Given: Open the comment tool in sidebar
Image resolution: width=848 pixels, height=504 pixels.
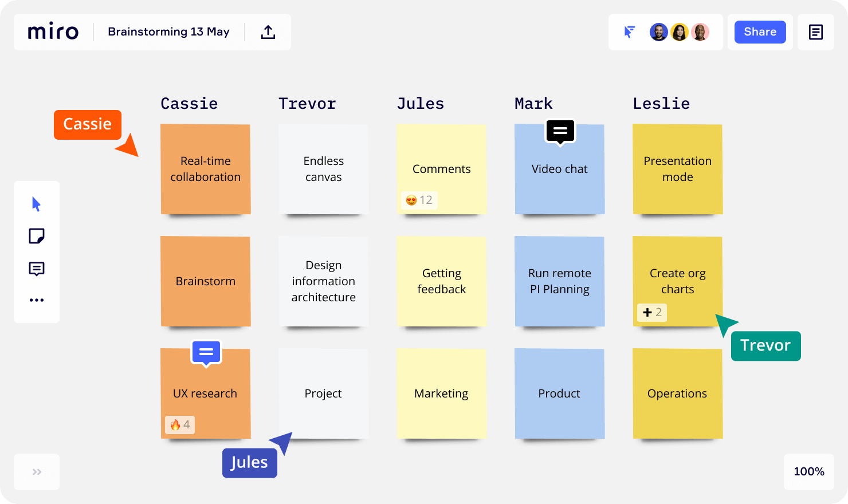Looking at the screenshot, I should pos(37,269).
